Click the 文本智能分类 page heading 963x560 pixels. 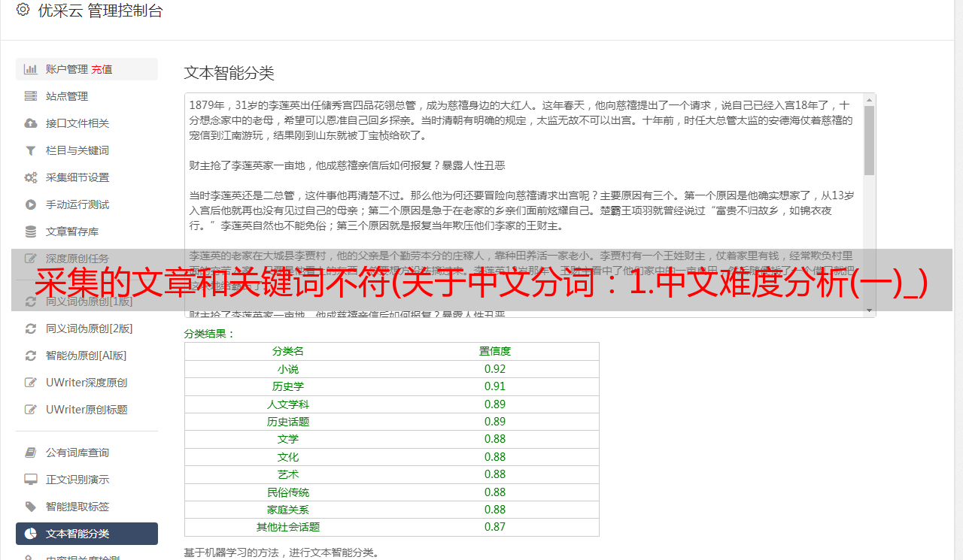coord(229,73)
